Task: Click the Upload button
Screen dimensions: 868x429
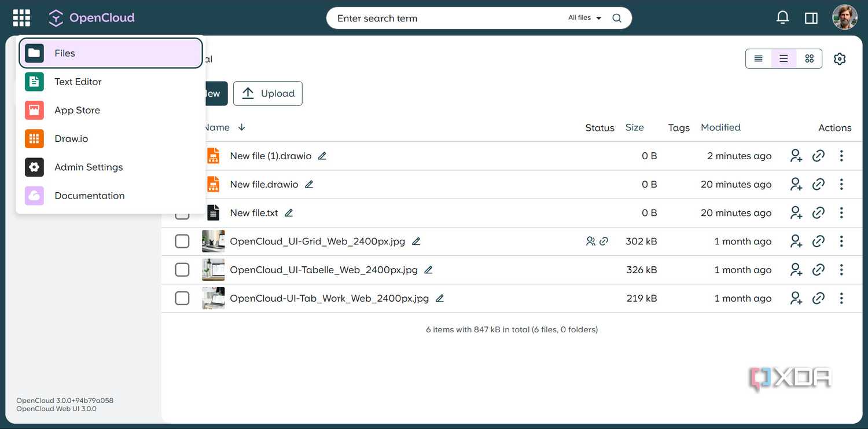Action: point(268,93)
